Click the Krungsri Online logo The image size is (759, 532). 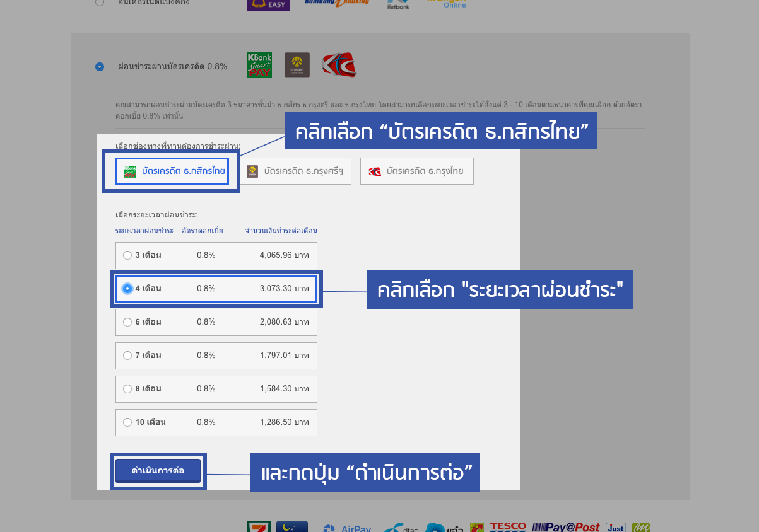(447, 4)
